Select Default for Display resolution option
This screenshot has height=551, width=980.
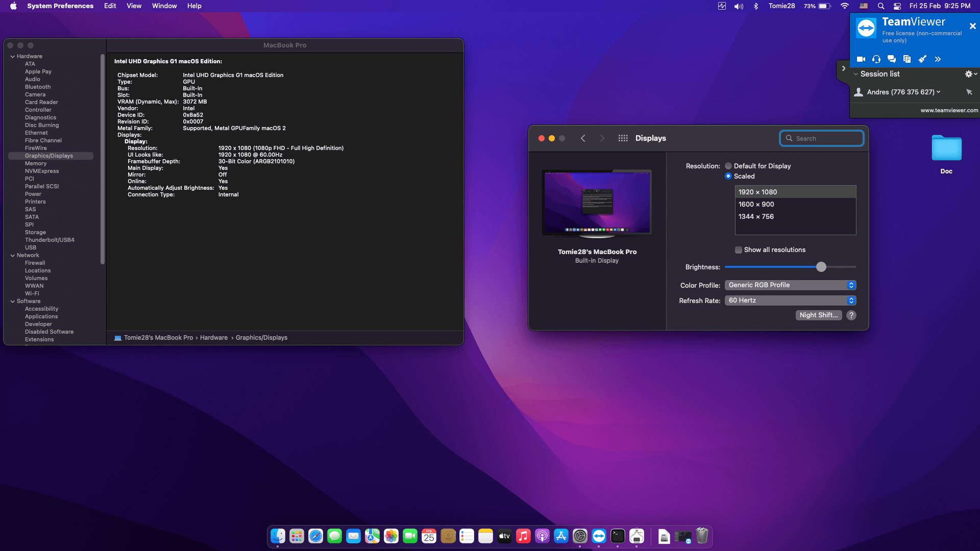point(728,166)
